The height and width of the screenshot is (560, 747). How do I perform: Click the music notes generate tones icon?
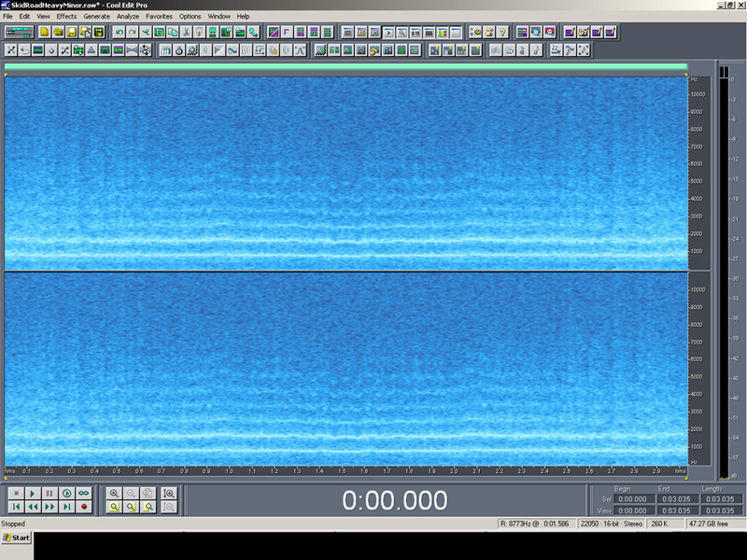[x=556, y=50]
